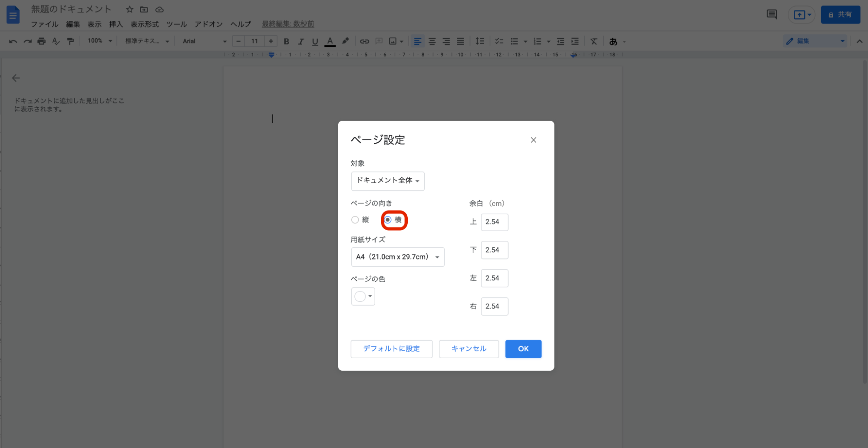This screenshot has width=868, height=448.
Task: Open the ドキュメント全体 target dropdown
Action: [x=388, y=181]
